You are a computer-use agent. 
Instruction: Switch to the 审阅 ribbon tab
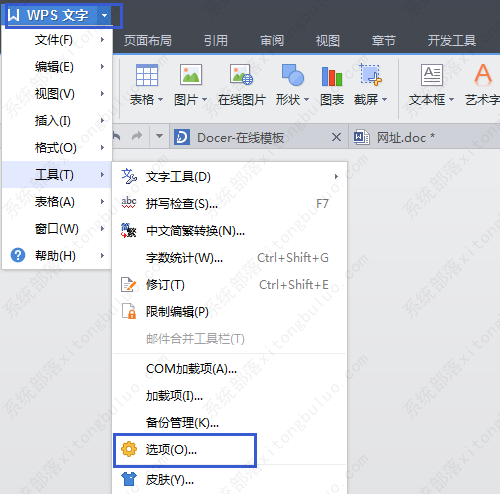point(272,41)
